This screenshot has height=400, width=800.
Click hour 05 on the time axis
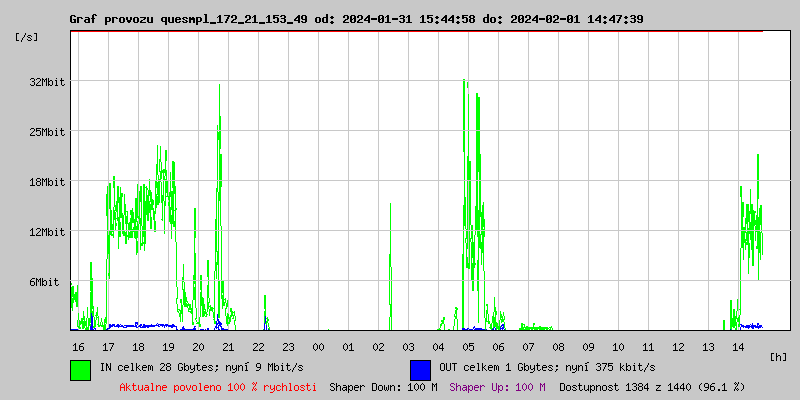pyautogui.click(x=468, y=346)
